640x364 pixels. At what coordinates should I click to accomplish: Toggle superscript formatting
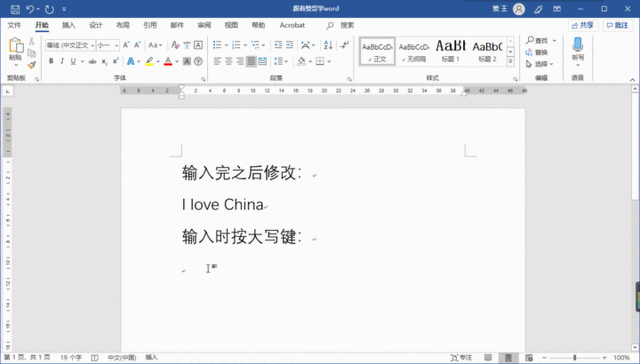(116, 61)
